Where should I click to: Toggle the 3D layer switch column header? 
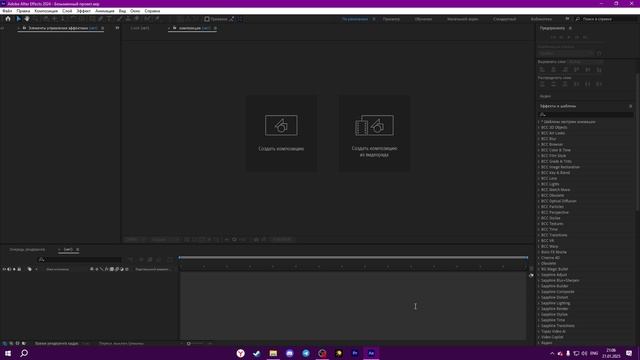click(127, 269)
